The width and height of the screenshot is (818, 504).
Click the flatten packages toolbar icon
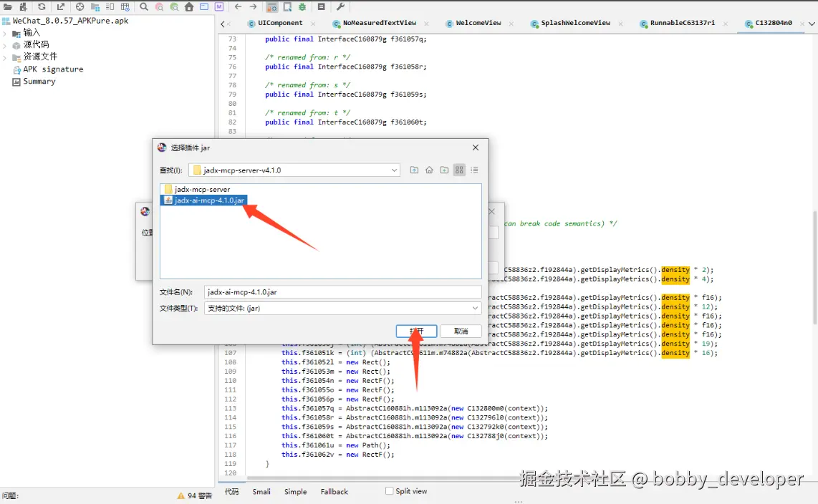(95, 6)
